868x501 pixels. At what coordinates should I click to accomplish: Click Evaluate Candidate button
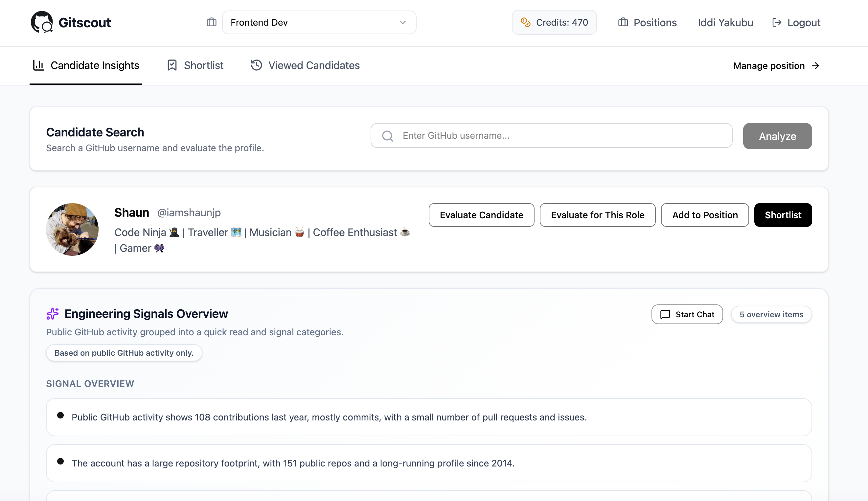coord(481,215)
